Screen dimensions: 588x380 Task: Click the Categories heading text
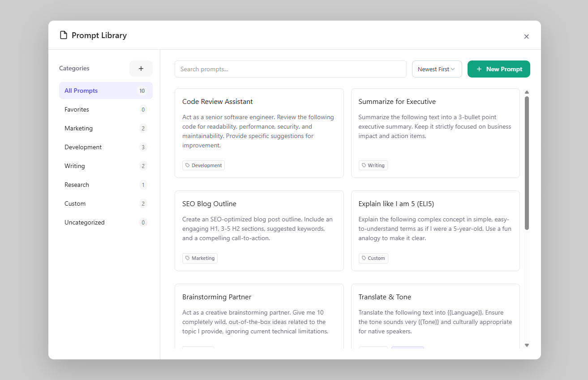(x=74, y=69)
